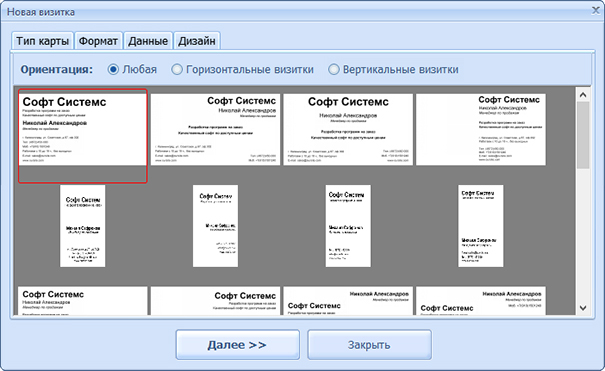Select third template in first row, centered title
This screenshot has height=371, width=605.
tap(348, 130)
